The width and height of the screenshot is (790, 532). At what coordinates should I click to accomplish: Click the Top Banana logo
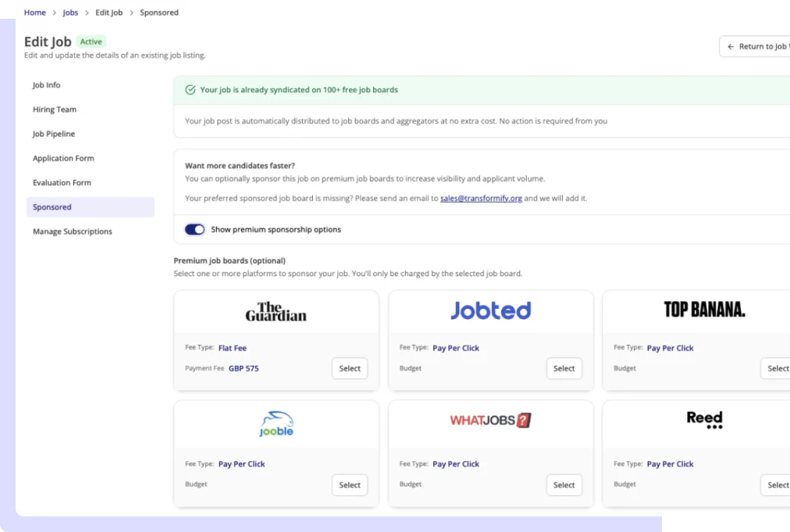pos(703,309)
